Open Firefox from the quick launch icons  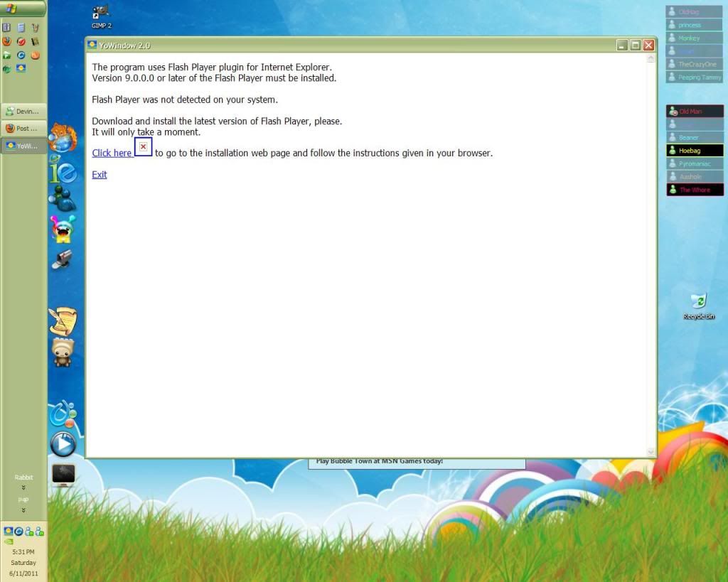(6, 41)
